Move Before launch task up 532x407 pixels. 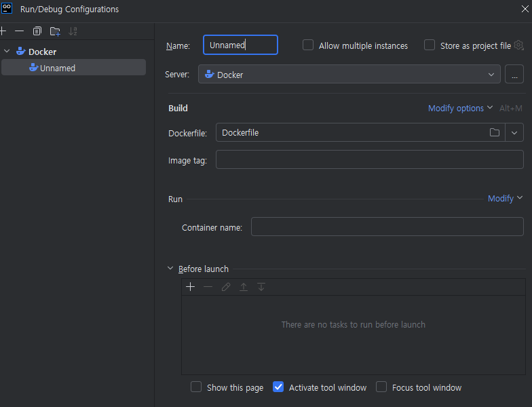244,287
